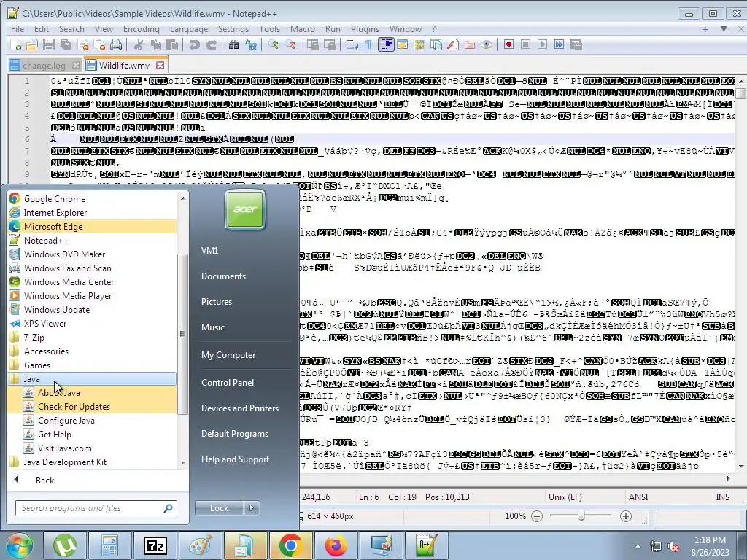747x560 pixels.
Task: Click programs list scroll-down arrow
Action: [183, 462]
